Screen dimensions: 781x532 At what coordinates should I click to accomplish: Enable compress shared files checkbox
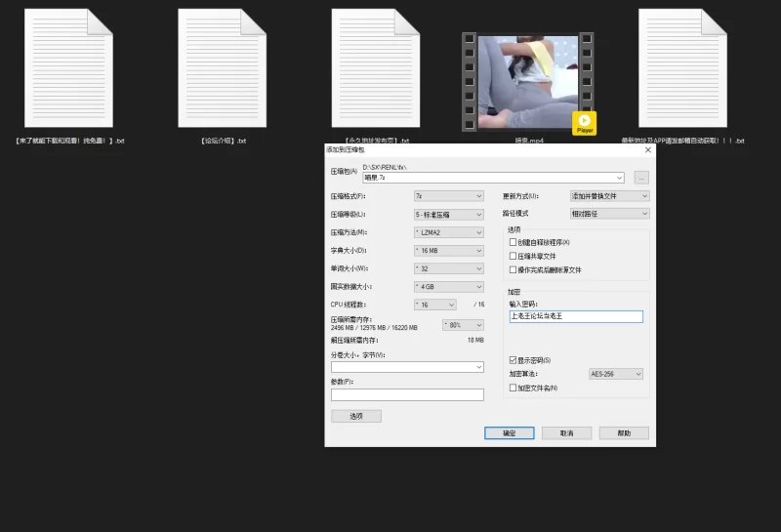coord(513,256)
